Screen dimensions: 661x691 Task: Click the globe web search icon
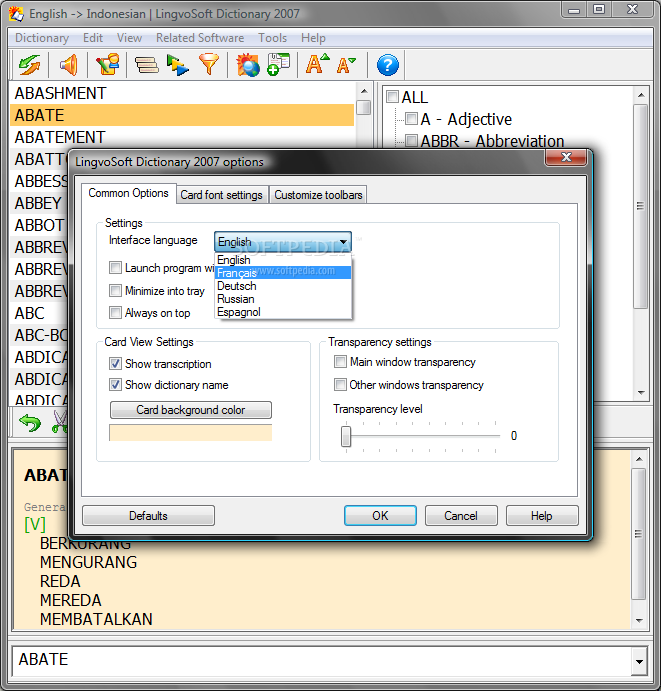click(248, 65)
